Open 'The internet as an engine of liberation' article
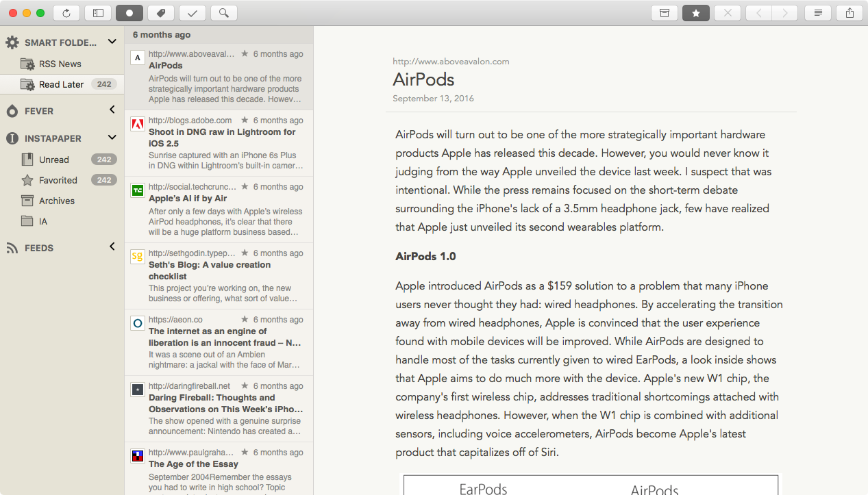The height and width of the screenshot is (495, 868). click(219, 342)
